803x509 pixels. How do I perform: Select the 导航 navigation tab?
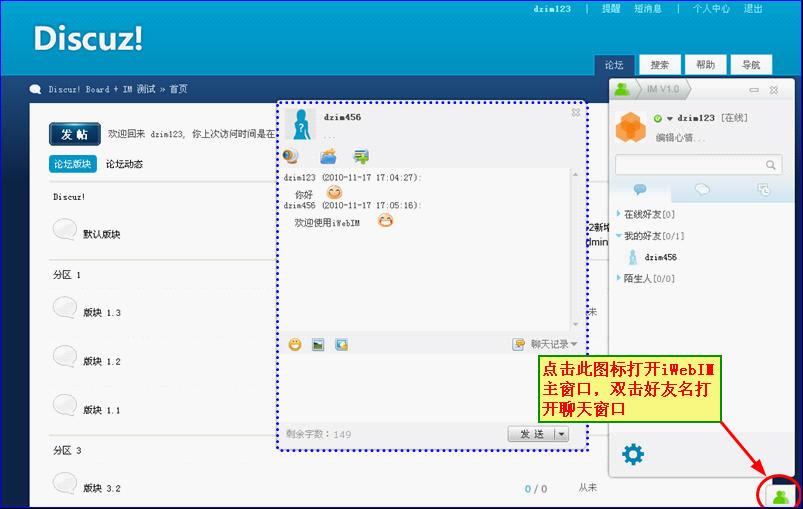coord(751,65)
